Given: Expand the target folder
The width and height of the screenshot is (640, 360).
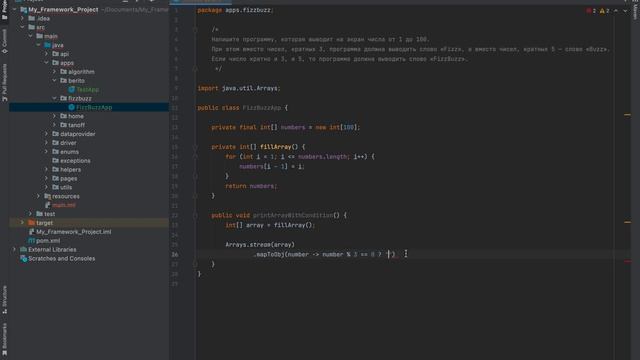Looking at the screenshot, I should [22, 223].
